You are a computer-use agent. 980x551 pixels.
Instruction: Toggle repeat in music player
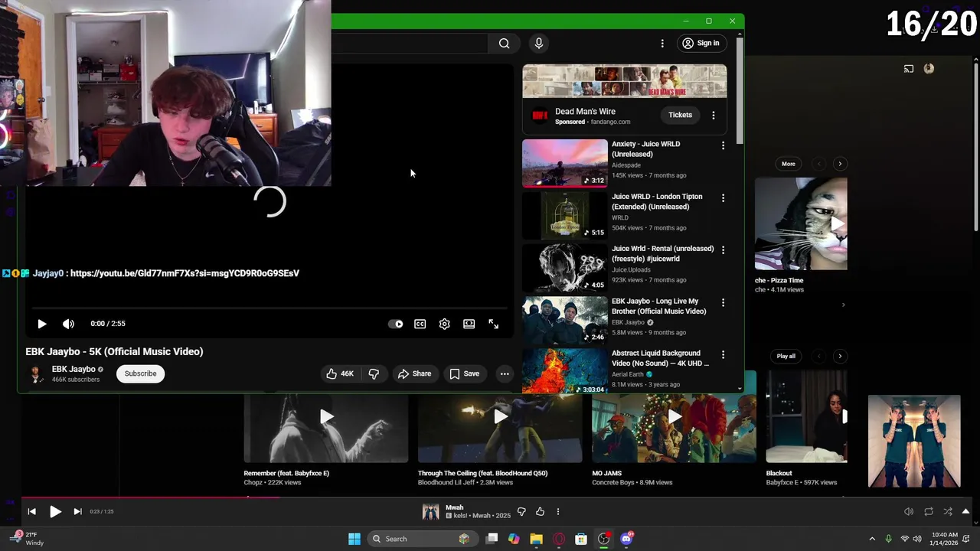tap(929, 511)
